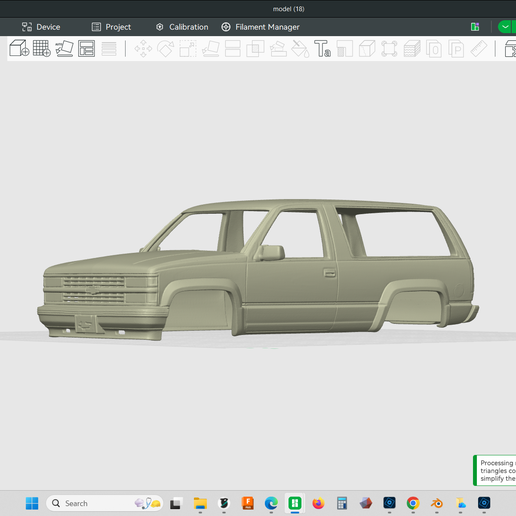Open the Text shape tool
The image size is (516, 516).
(x=322, y=49)
